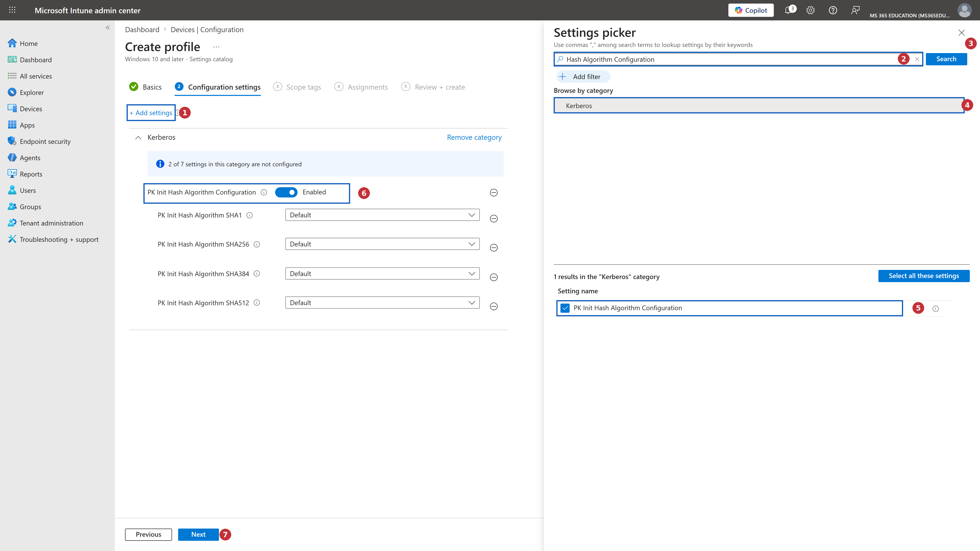Click the Next button
Screen dimensions: 980x551
[x=198, y=534]
